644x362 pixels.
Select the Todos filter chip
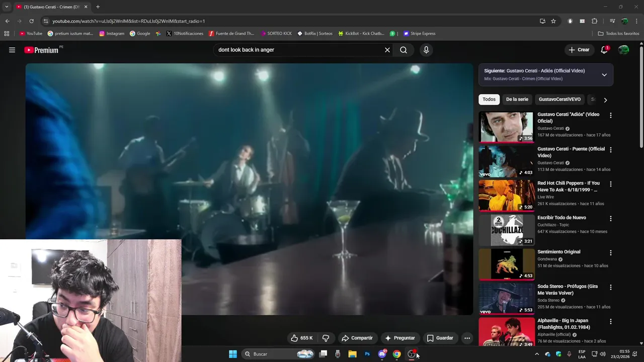tap(489, 99)
